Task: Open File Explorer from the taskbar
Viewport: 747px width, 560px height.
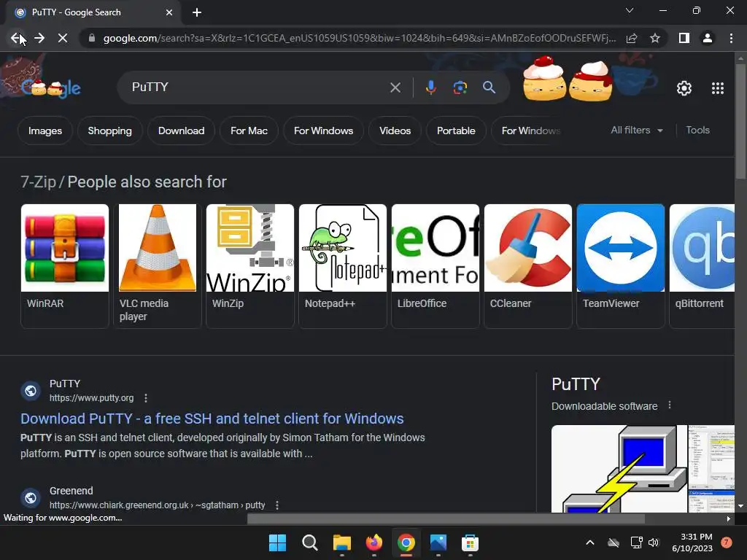Action: coord(341,542)
